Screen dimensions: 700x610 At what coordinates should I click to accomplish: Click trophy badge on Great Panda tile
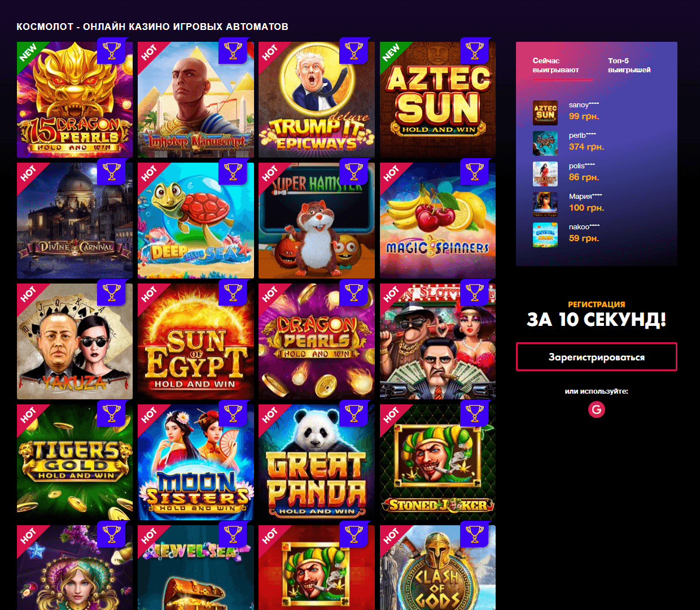[353, 414]
